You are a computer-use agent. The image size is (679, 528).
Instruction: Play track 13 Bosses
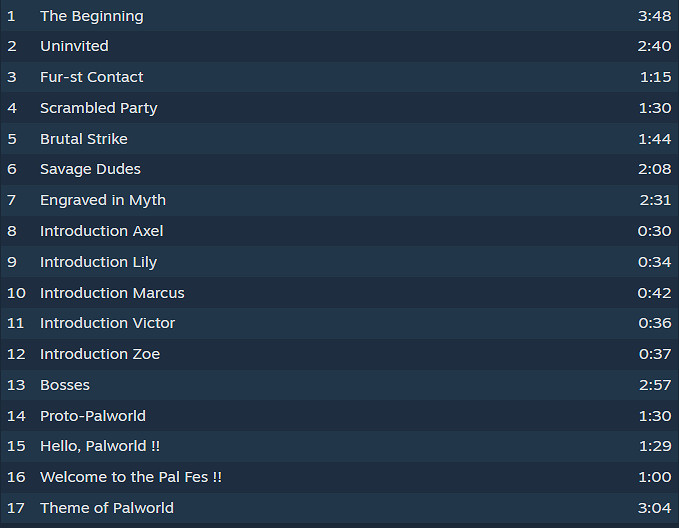click(65, 385)
